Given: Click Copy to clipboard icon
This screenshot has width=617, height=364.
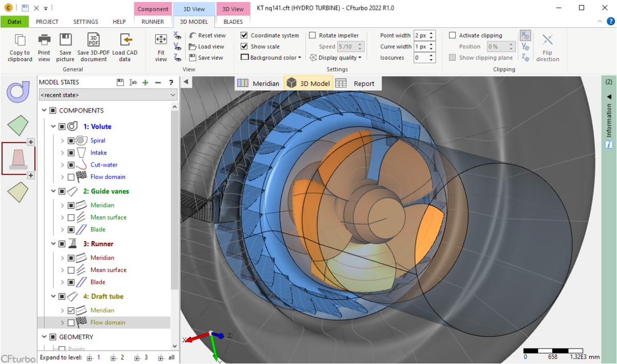Looking at the screenshot, I should coord(20,40).
